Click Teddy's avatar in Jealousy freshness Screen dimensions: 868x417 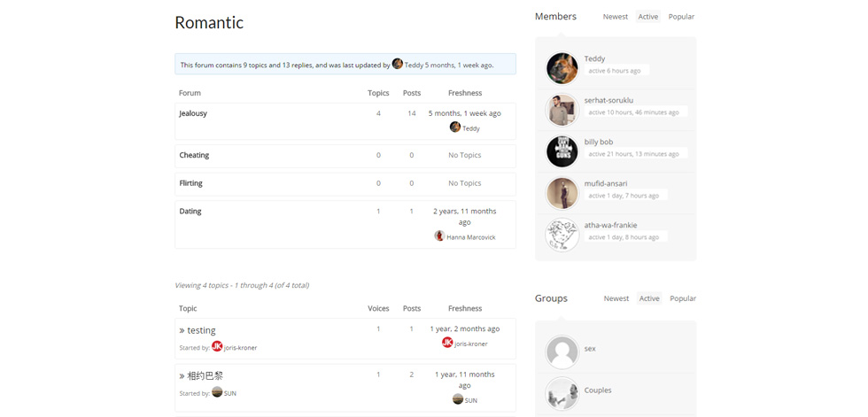tap(455, 127)
